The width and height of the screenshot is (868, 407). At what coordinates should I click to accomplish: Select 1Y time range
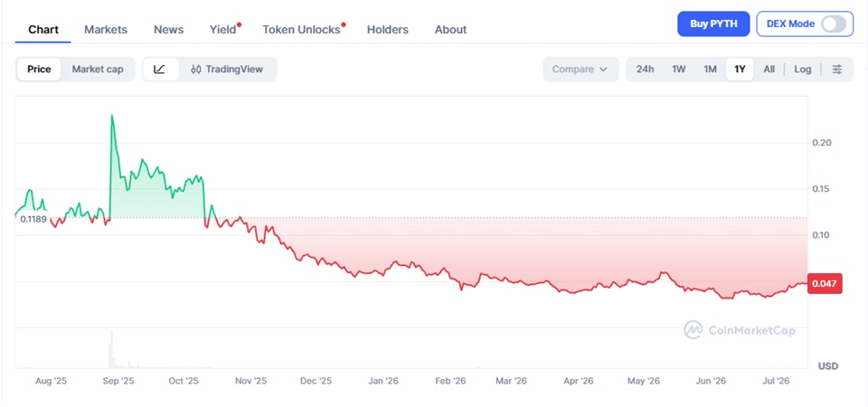pyautogui.click(x=740, y=70)
